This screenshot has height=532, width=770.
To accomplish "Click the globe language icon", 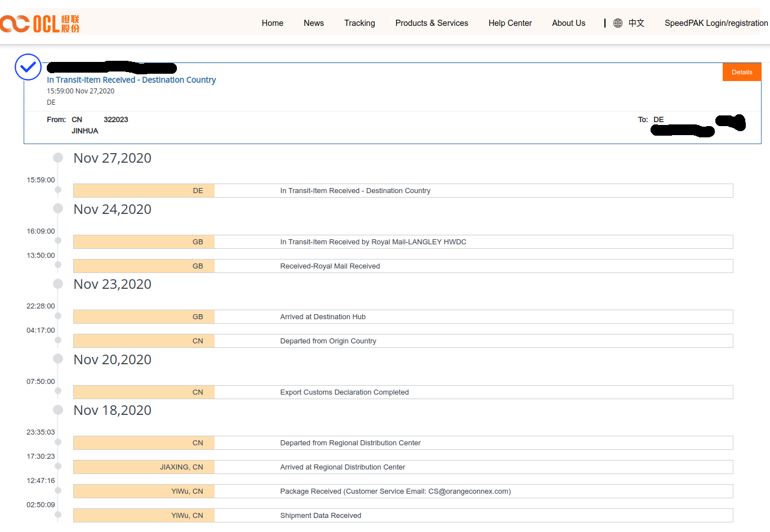I will point(618,23).
